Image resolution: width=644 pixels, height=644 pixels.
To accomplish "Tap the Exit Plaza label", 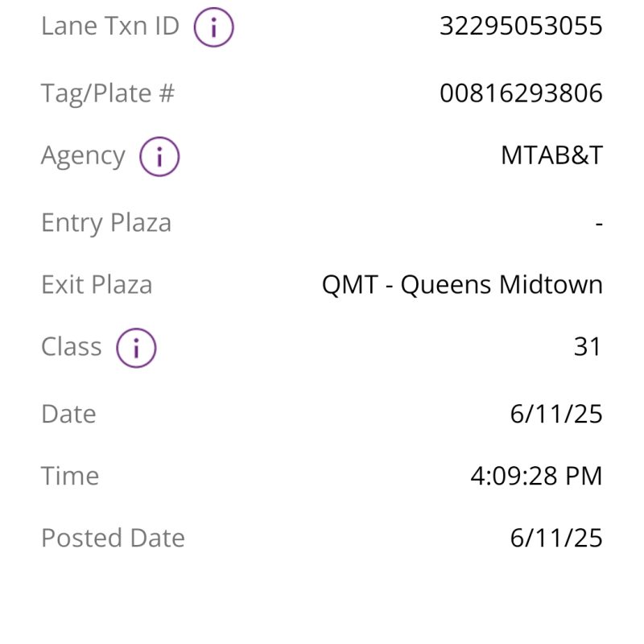I will pos(97,285).
